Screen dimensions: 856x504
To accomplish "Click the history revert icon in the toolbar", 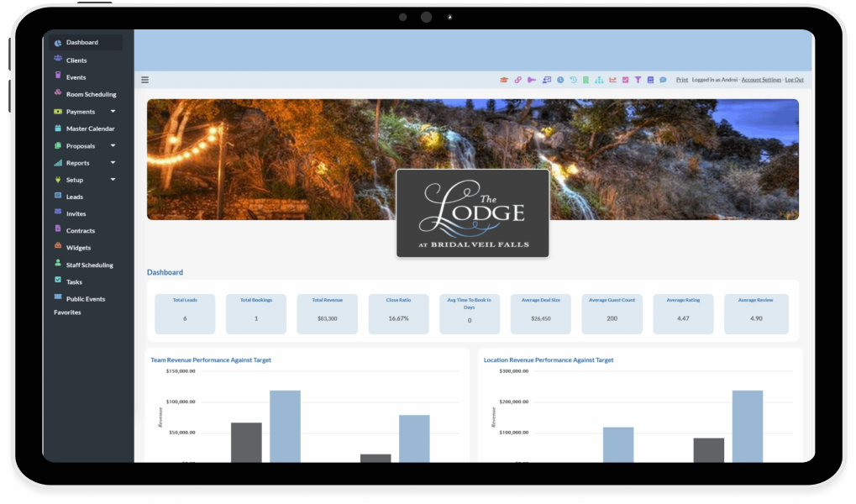I will pos(573,79).
